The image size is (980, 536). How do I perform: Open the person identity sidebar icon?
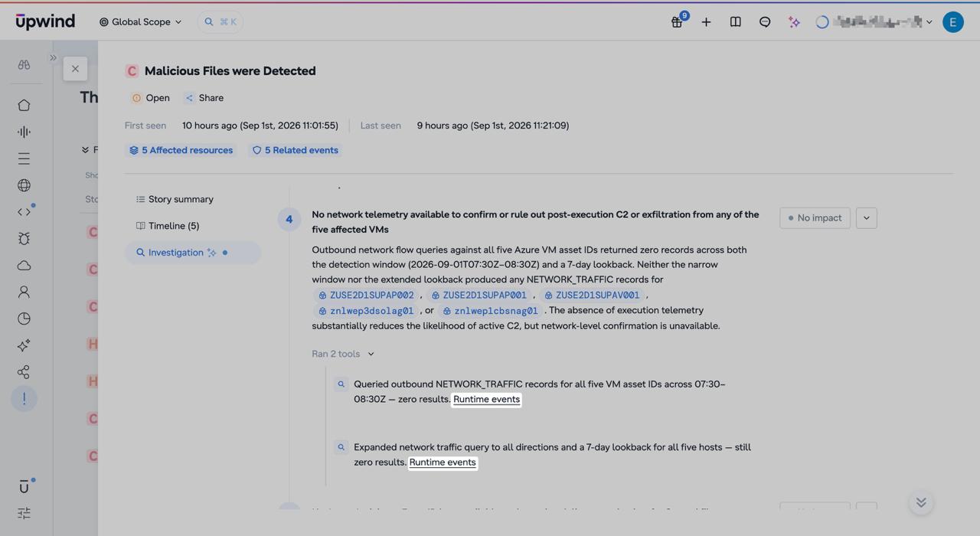[24, 292]
